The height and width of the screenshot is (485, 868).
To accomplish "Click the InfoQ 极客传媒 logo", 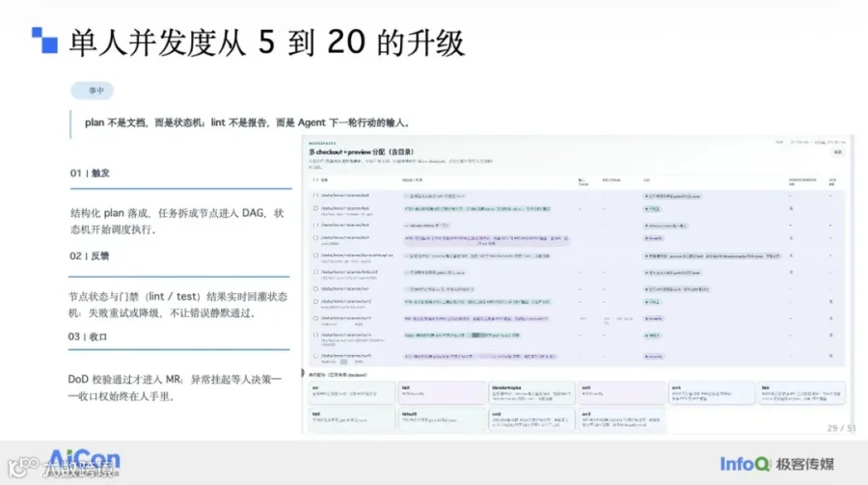I will [x=776, y=464].
